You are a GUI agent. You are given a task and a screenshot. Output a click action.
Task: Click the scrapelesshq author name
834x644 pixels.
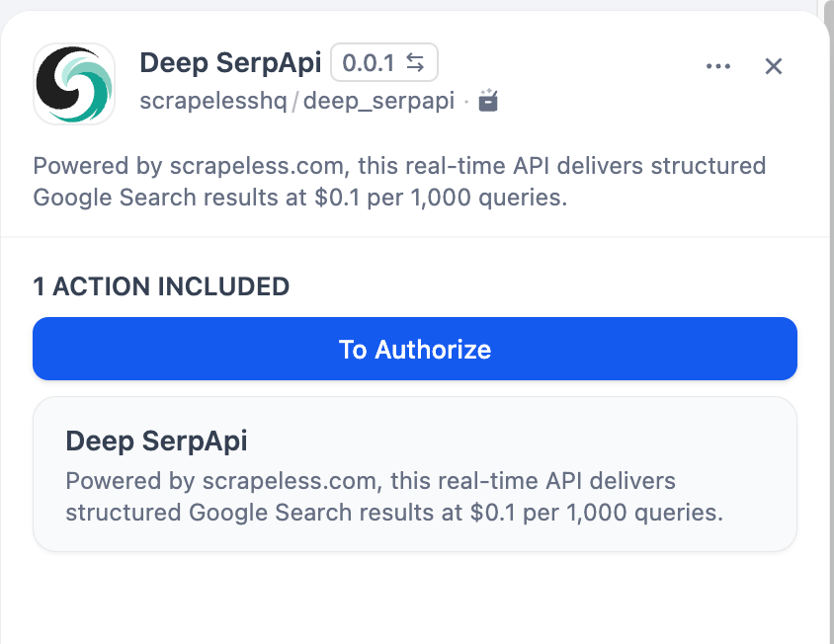point(213,101)
